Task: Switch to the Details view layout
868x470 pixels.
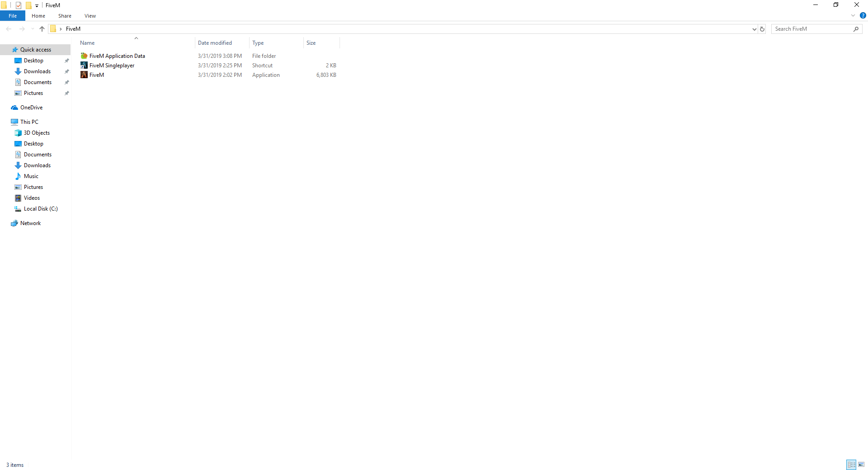Action: pyautogui.click(x=851, y=465)
